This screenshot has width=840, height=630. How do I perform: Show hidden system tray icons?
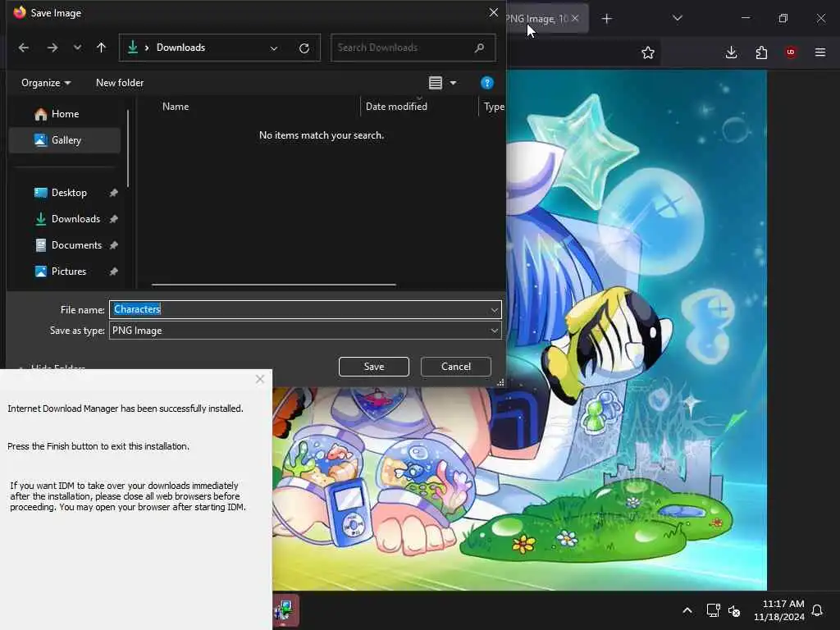687,610
